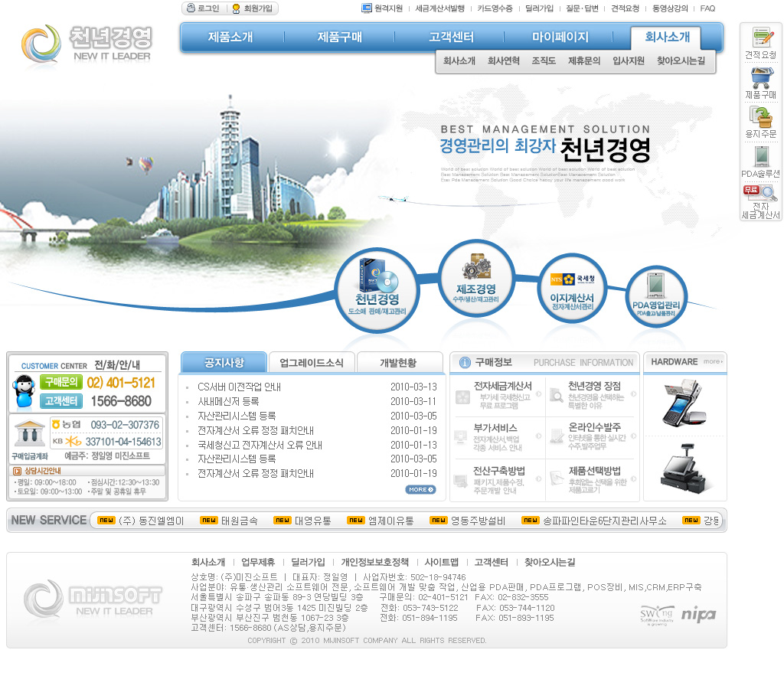The width and height of the screenshot is (784, 689).
Task: Select the 회사소개 main menu tab
Action: click(667, 37)
